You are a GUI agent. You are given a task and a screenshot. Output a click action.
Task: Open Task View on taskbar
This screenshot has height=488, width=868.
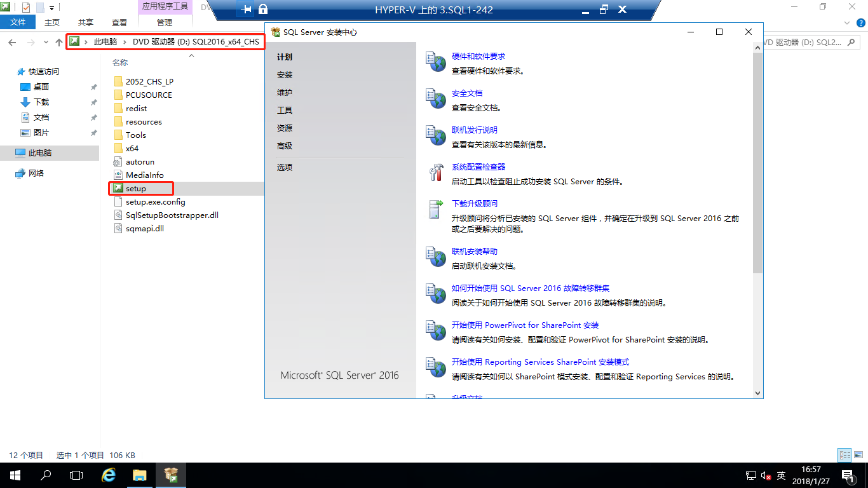click(76, 475)
